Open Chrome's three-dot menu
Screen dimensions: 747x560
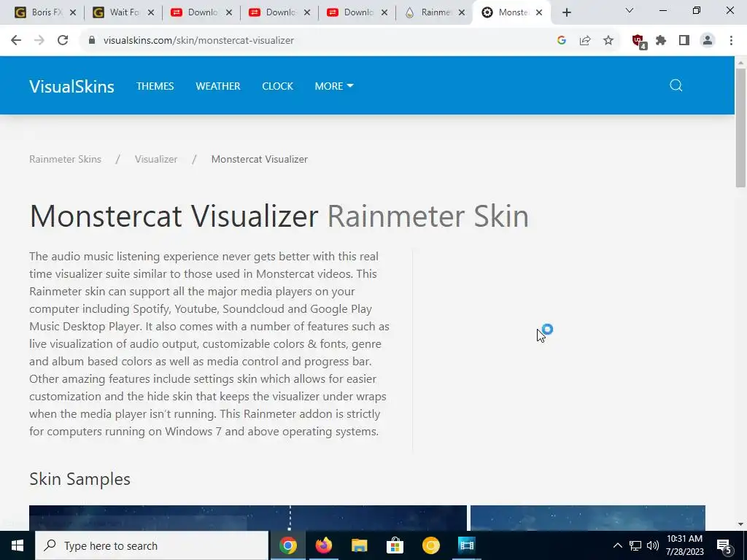pos(731,41)
